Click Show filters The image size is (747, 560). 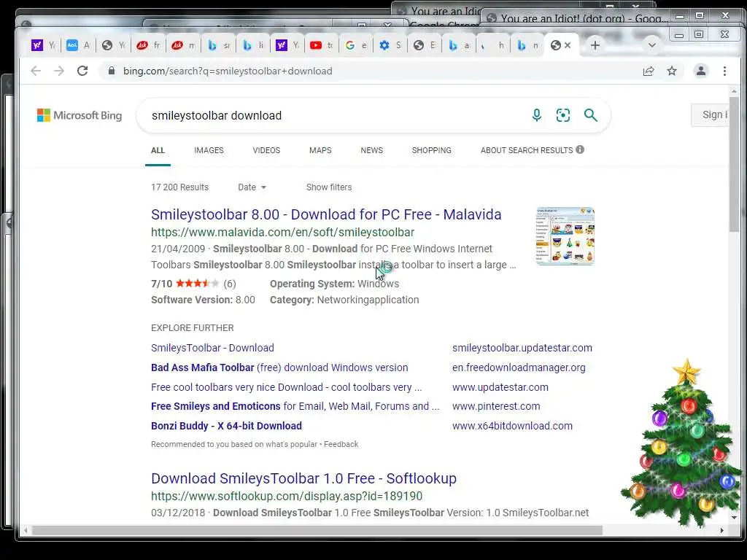329,187
